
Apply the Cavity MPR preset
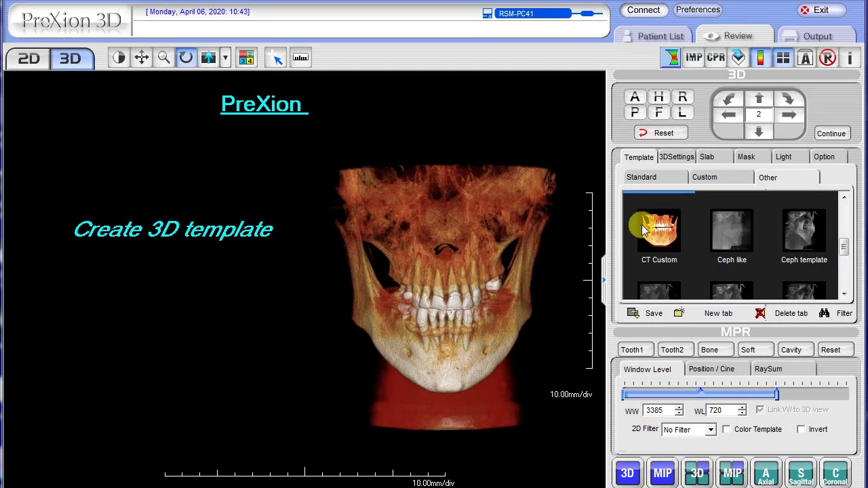797,350
